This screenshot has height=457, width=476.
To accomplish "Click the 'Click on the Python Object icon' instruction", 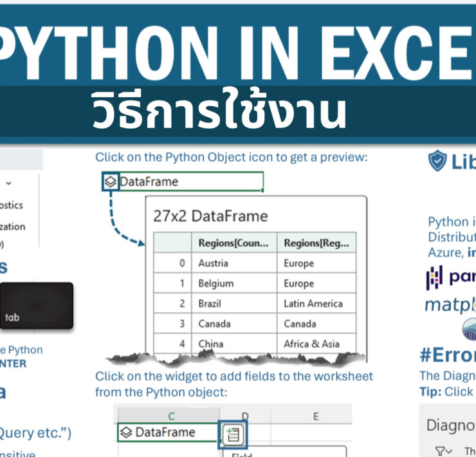I will click(232, 157).
